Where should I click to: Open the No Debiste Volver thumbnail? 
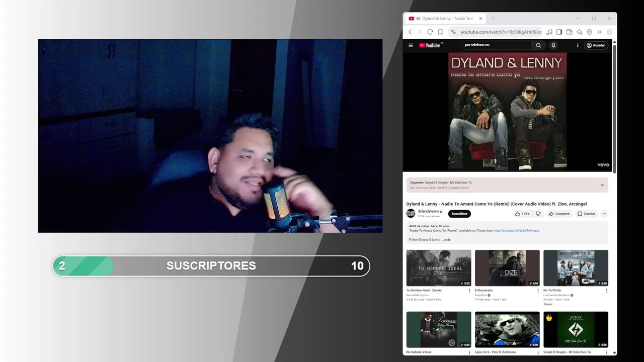[439, 329]
